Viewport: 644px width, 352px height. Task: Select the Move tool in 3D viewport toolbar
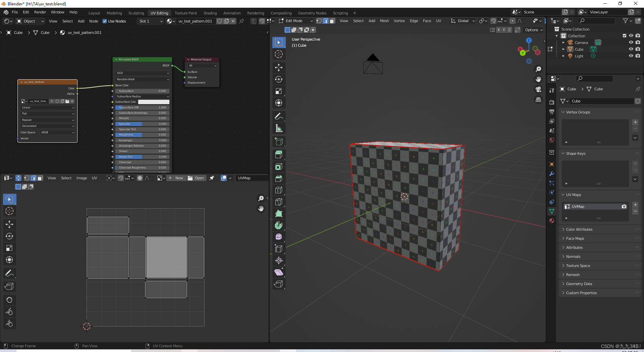278,68
